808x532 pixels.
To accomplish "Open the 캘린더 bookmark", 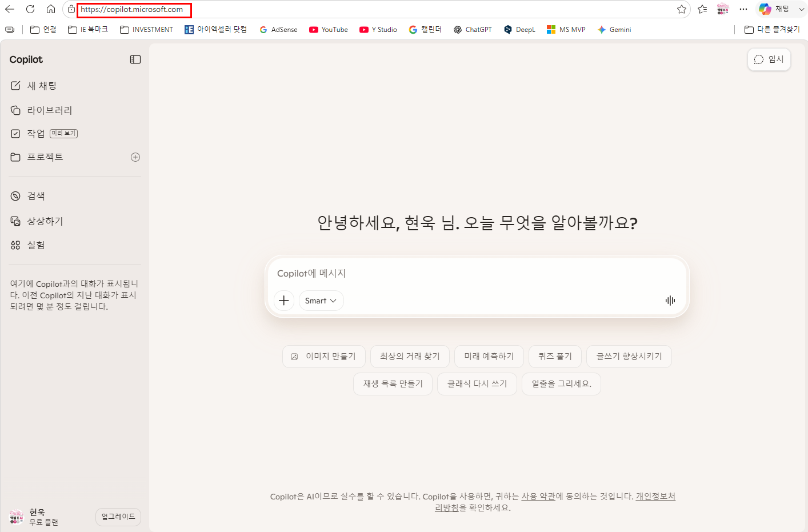I will click(425, 30).
